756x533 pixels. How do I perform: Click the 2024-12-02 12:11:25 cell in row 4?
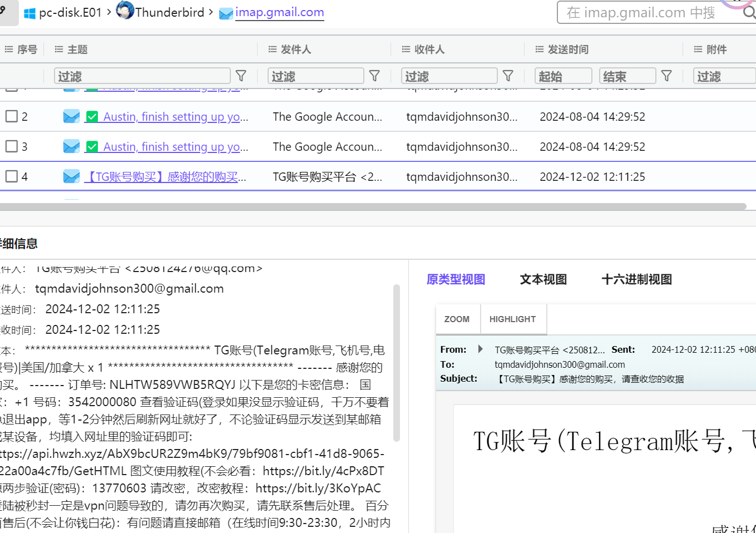coord(592,177)
